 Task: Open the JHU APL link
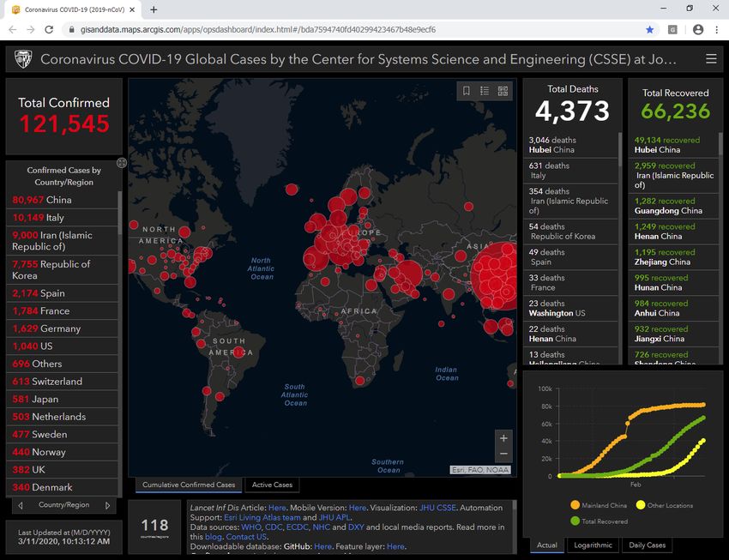click(334, 517)
